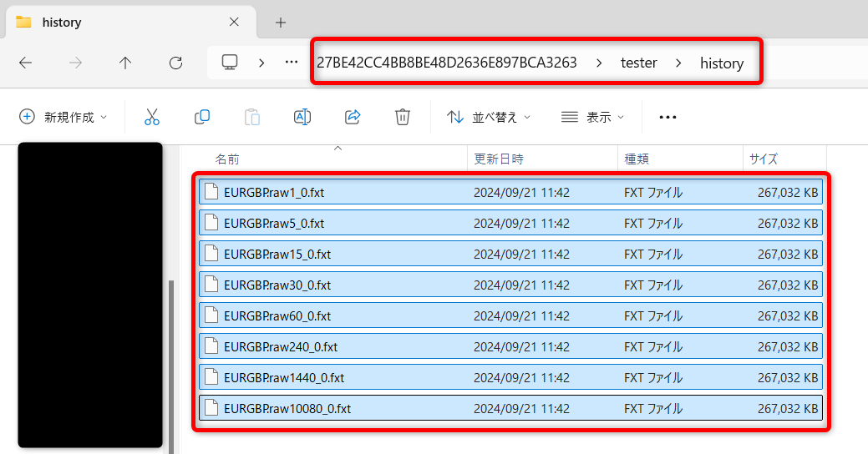Image resolution: width=868 pixels, height=454 pixels.
Task: Open 表示 view options dropdown
Action: point(592,117)
